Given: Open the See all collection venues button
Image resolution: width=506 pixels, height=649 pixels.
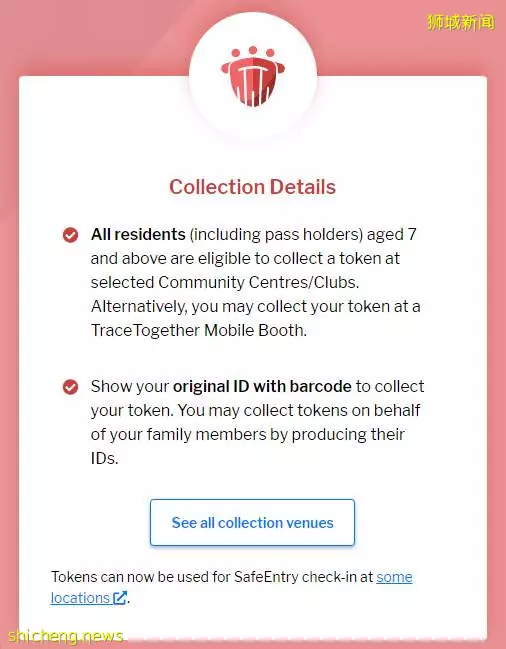Looking at the screenshot, I should point(252,522).
